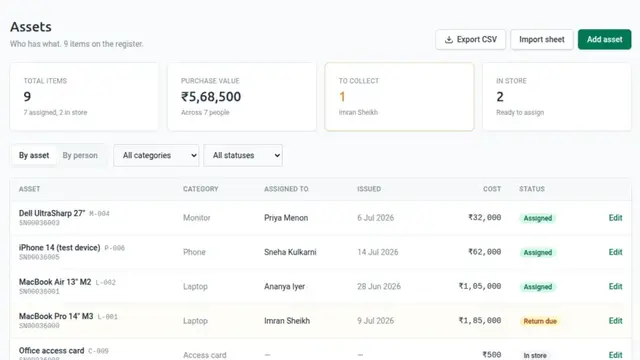Click assignee Sneha Kulkarni

290,252
